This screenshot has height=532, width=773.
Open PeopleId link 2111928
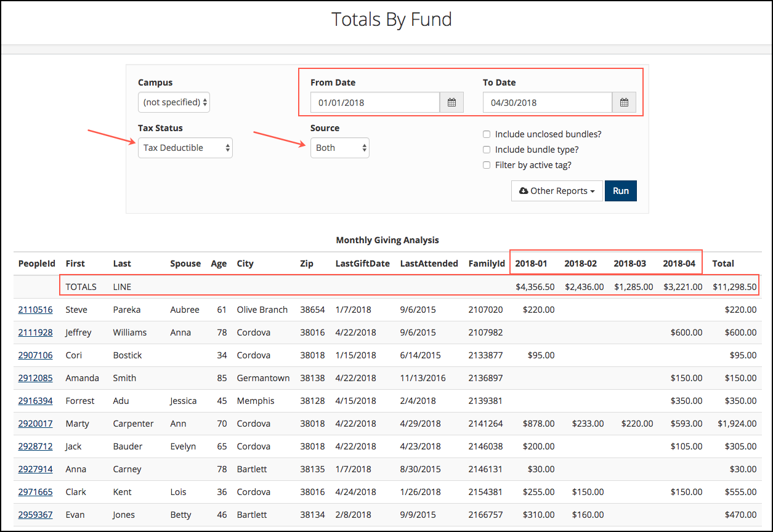click(35, 332)
